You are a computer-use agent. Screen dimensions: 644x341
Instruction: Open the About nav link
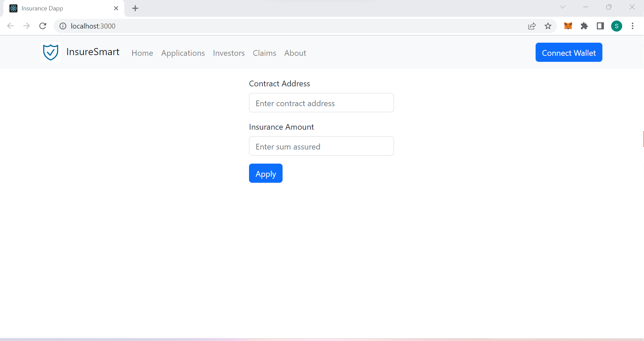(295, 53)
